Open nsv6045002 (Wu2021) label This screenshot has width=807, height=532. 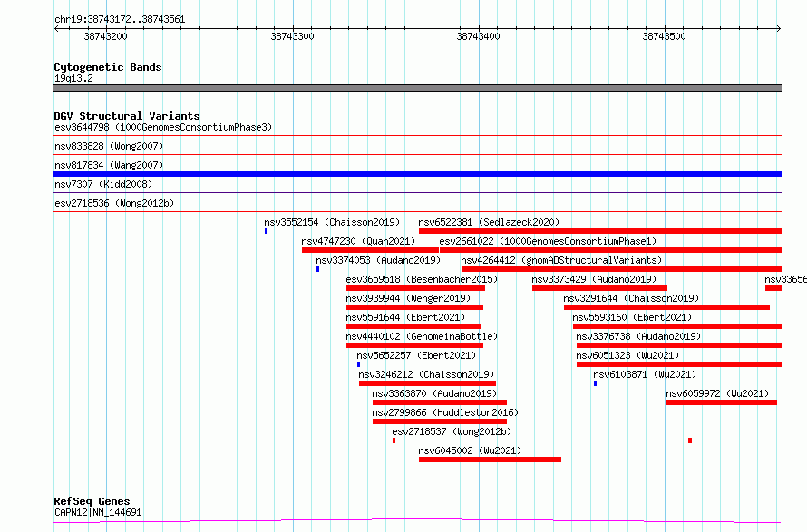pos(470,450)
